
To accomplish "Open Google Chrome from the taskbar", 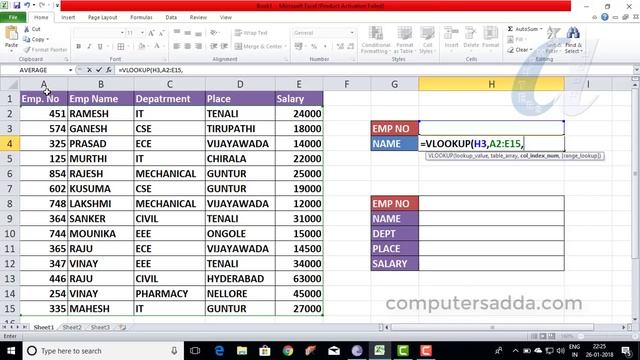I will tap(288, 351).
